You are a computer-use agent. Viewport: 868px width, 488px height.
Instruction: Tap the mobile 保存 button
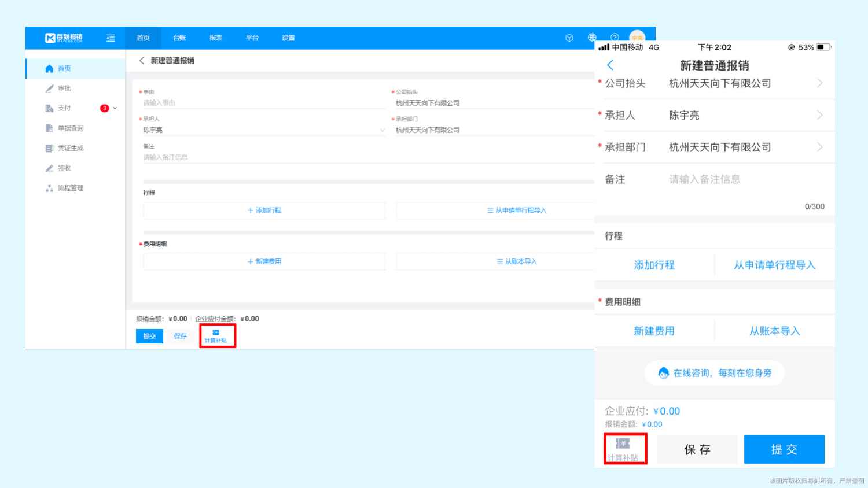[x=697, y=449]
